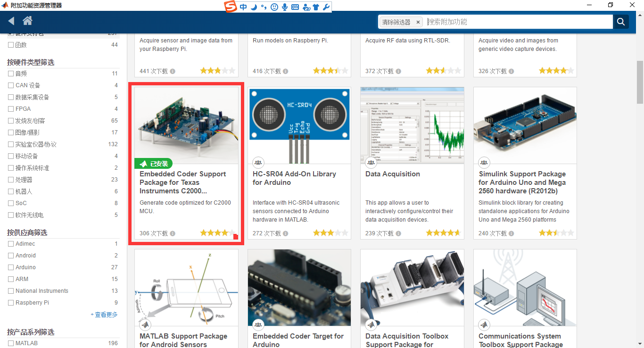The width and height of the screenshot is (644, 348).
Task: Click the Arduino Mega board thumbnail
Action: [x=525, y=125]
